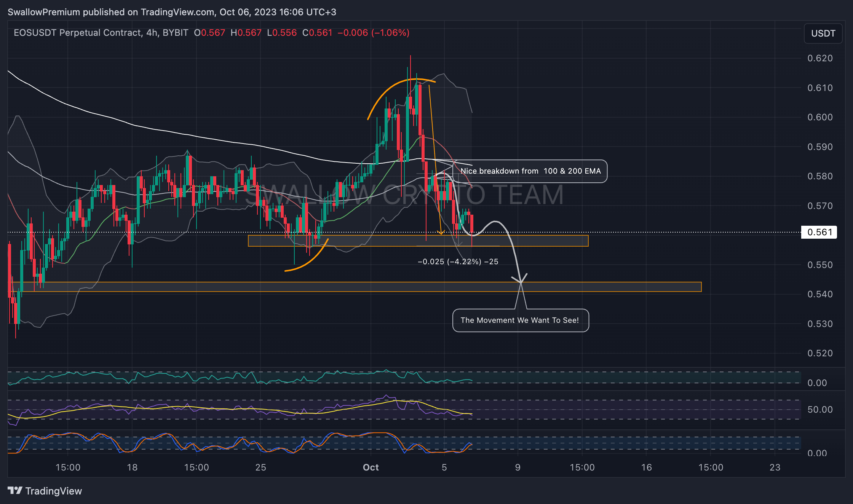
Task: Click the price axis label 0.540
Action: (x=820, y=294)
